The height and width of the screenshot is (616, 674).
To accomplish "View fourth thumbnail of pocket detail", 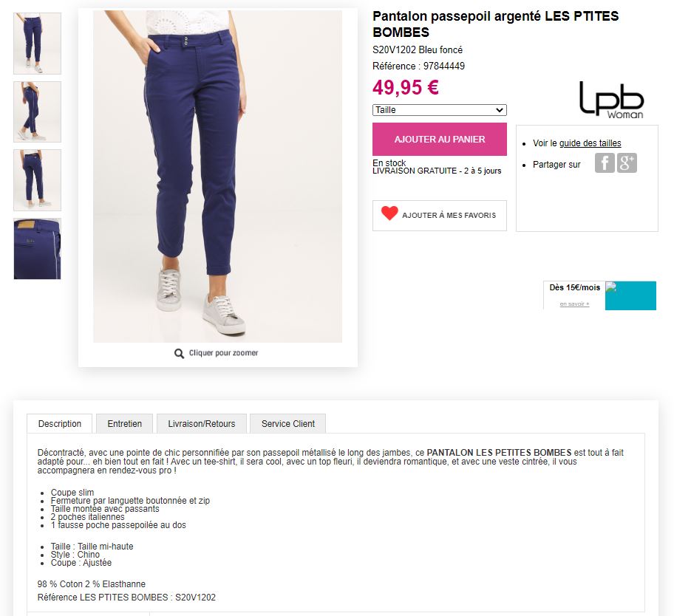I will click(38, 249).
